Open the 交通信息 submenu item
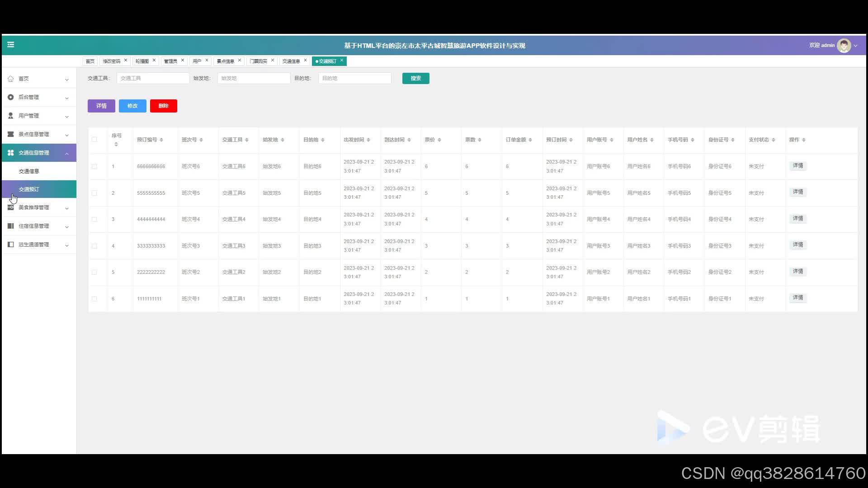 pos(29,171)
